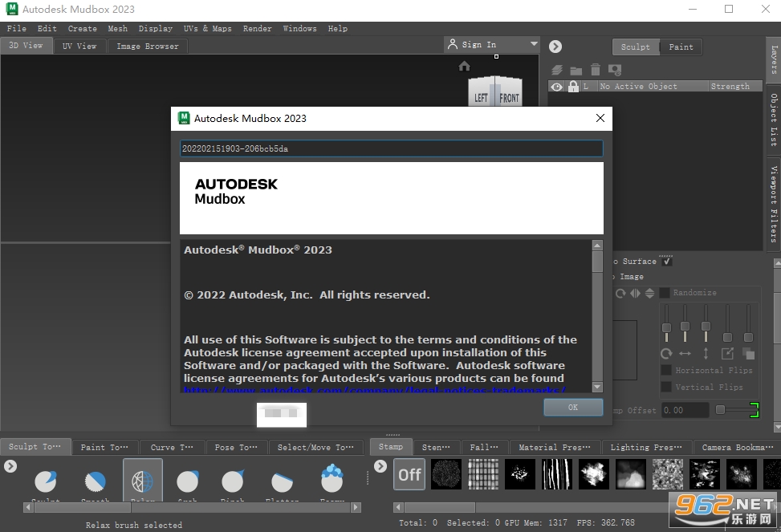This screenshot has width=781, height=532.
Task: Click the vertical position arrows icon
Action: click(706, 354)
